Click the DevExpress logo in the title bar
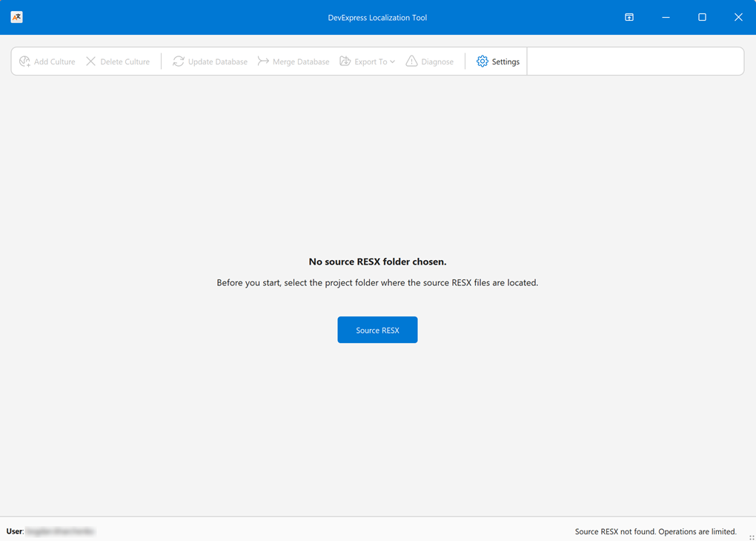The height and width of the screenshot is (541, 756). click(16, 16)
